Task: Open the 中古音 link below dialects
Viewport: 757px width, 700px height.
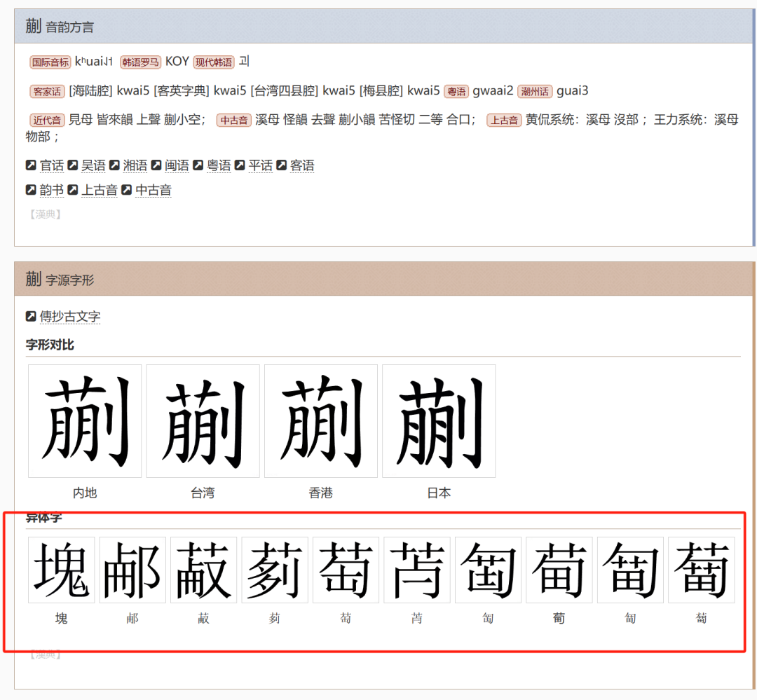Action: coord(154,190)
